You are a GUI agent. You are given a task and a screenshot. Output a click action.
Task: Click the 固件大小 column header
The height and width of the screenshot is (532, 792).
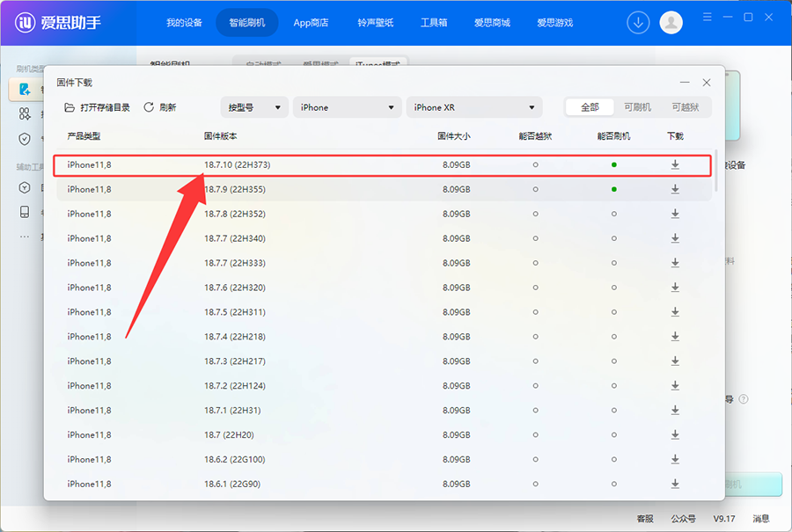click(x=453, y=136)
